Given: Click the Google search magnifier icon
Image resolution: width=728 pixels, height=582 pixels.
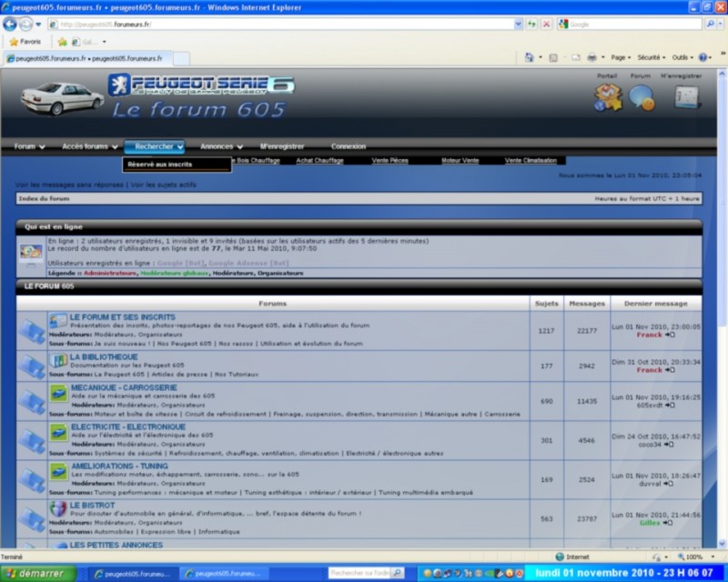Looking at the screenshot, I should 710,25.
